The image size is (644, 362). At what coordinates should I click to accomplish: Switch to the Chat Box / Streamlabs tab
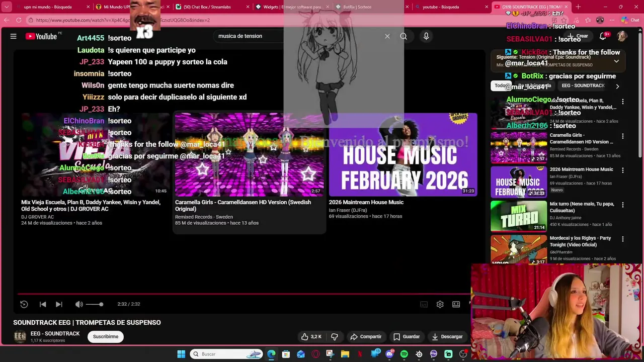[x=211, y=7]
